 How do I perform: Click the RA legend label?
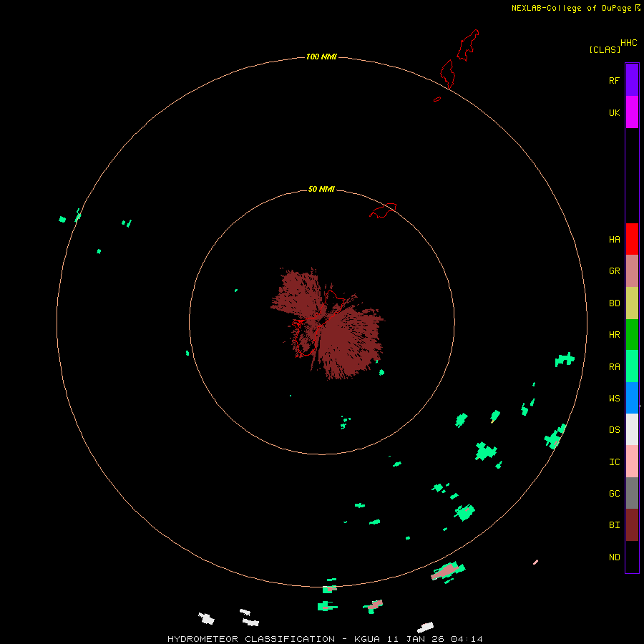pyautogui.click(x=615, y=367)
